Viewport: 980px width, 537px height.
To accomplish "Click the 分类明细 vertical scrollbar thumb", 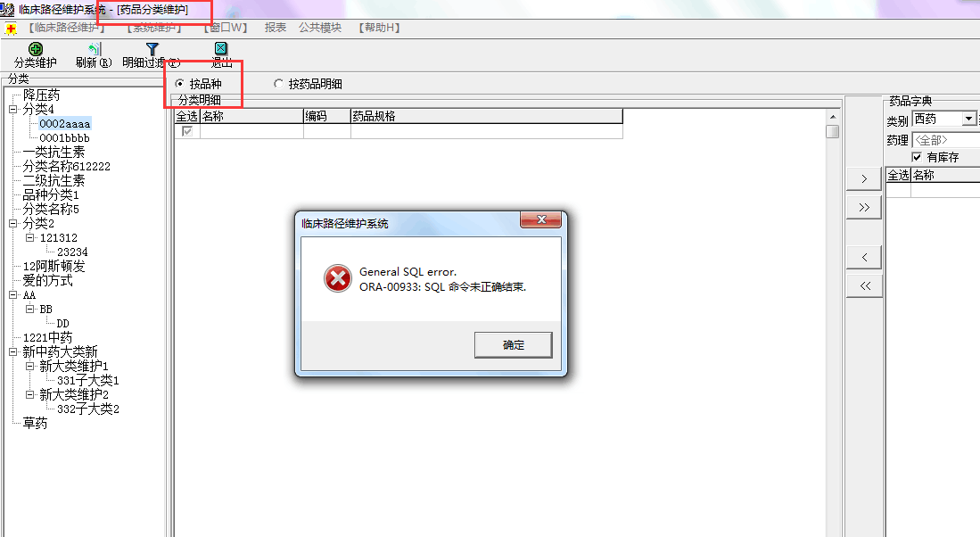I will point(832,131).
